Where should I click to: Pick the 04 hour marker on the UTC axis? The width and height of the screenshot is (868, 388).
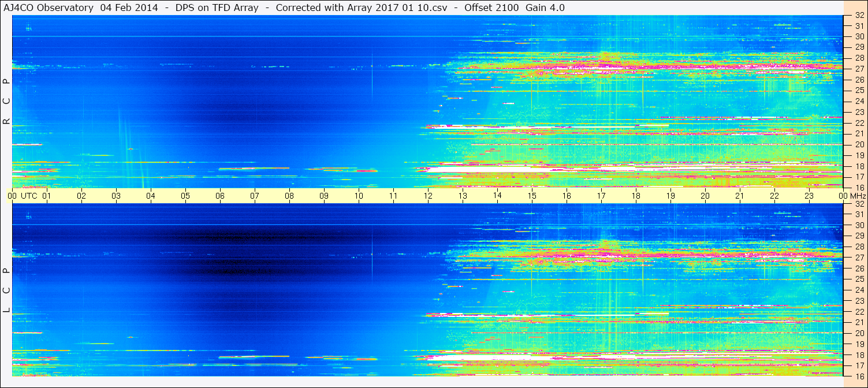(x=151, y=196)
